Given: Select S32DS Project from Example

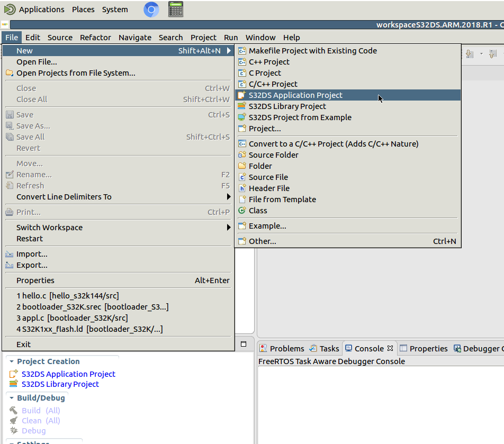Looking at the screenshot, I should click(x=348, y=117).
